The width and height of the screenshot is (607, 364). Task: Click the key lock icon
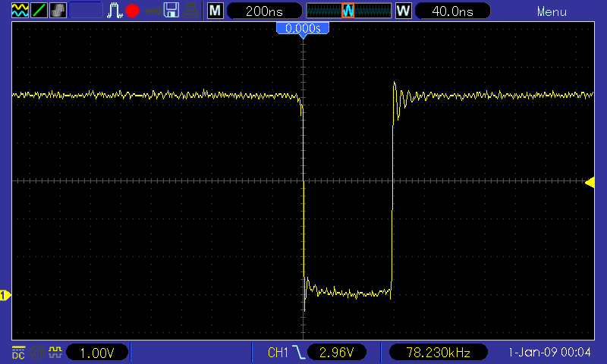pyautogui.click(x=153, y=11)
